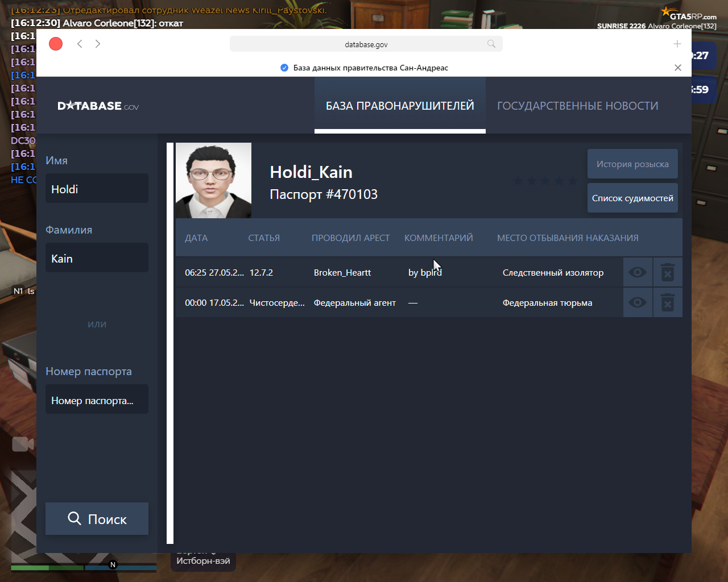This screenshot has width=728, height=582.
Task: Open a new browser tab with the plus icon
Action: click(677, 43)
